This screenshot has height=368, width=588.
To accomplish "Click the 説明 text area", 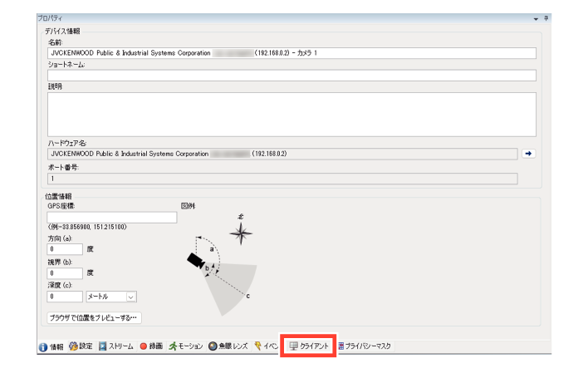I will click(x=292, y=115).
